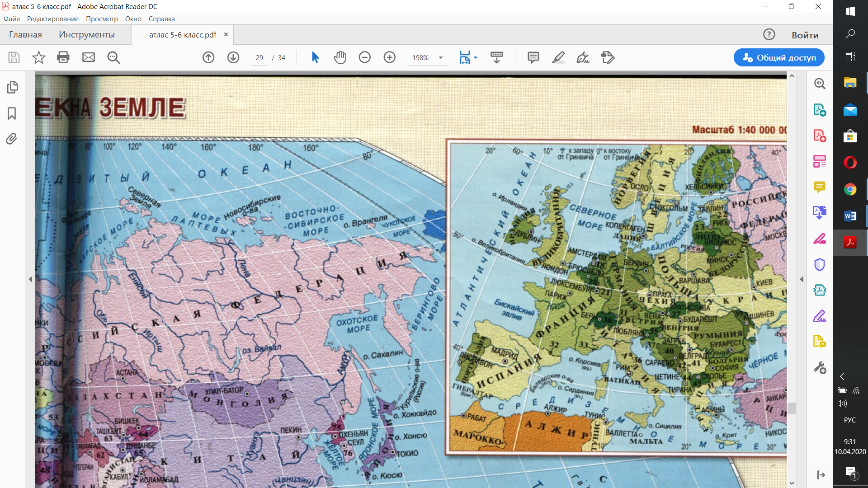Open Create PDF tool in right pane
Viewport: 868px width, 488px height.
[820, 136]
